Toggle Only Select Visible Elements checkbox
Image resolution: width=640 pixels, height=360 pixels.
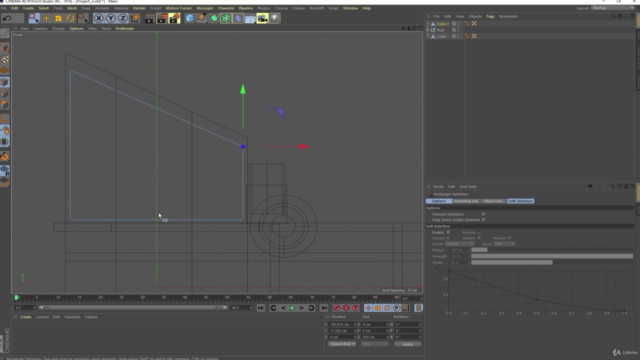(x=483, y=220)
